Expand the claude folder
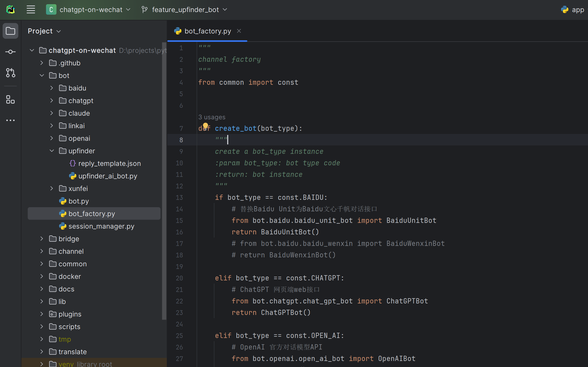 click(52, 113)
